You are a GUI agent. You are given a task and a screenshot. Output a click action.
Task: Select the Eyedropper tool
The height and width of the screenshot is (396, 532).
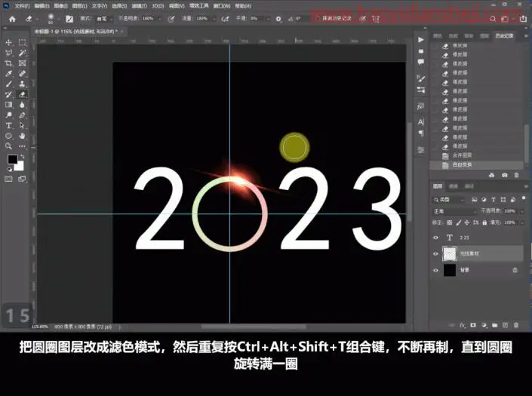click(9, 74)
